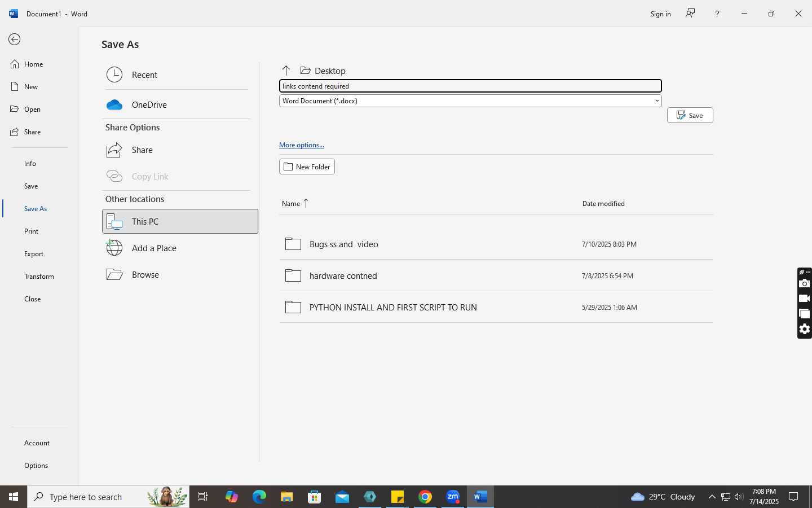Screen dimensions: 812x508
Task: Click the video record icon in side widget
Action: pyautogui.click(x=805, y=299)
